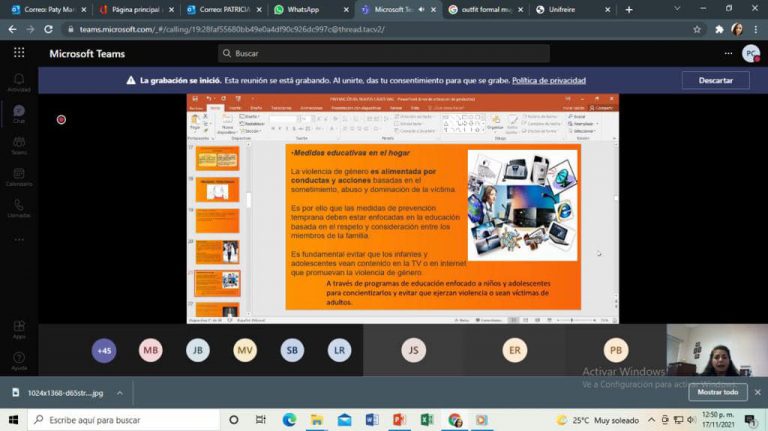
Task: Open the Teams app launcher grid
Action: point(18,53)
